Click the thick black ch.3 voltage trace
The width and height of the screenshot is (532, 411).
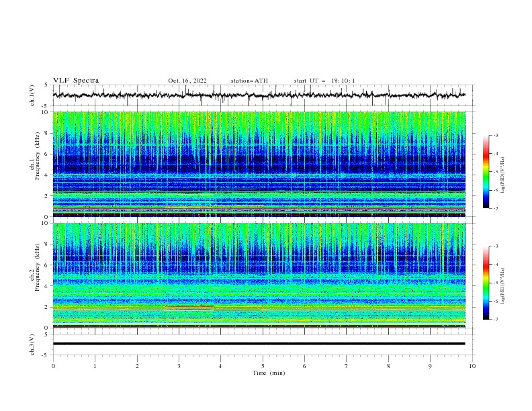[259, 344]
